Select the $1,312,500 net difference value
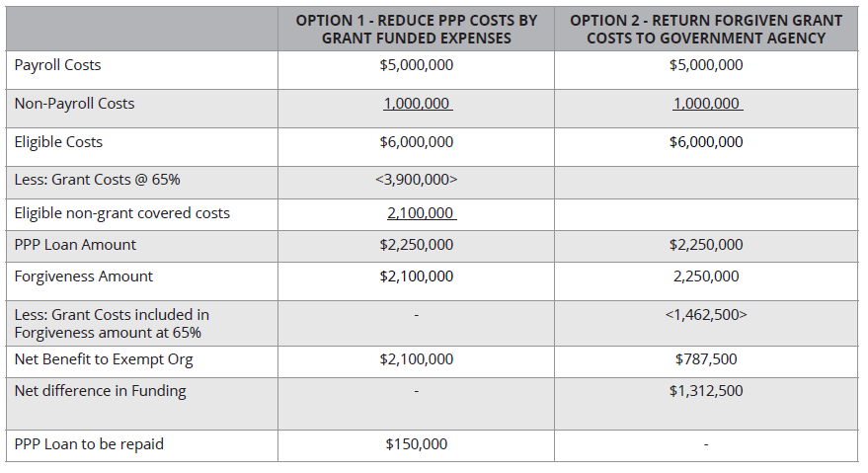Screen dimensions: 868x473 (x=706, y=391)
